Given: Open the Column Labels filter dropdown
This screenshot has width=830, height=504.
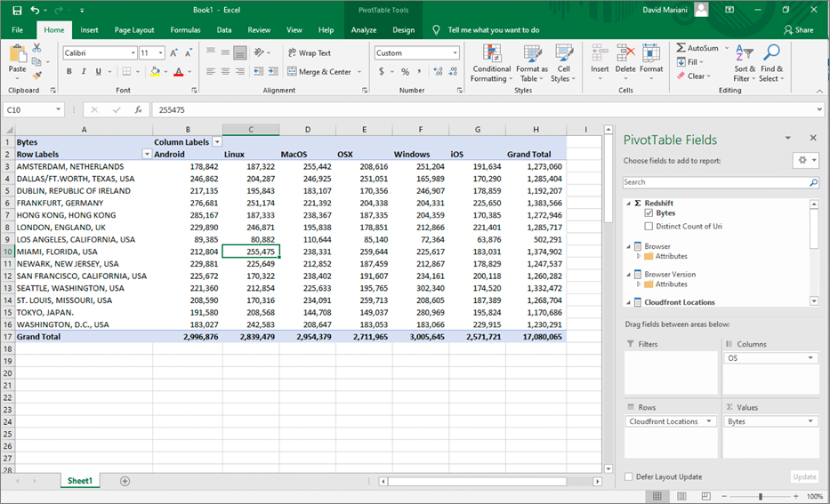Looking at the screenshot, I should 216,142.
